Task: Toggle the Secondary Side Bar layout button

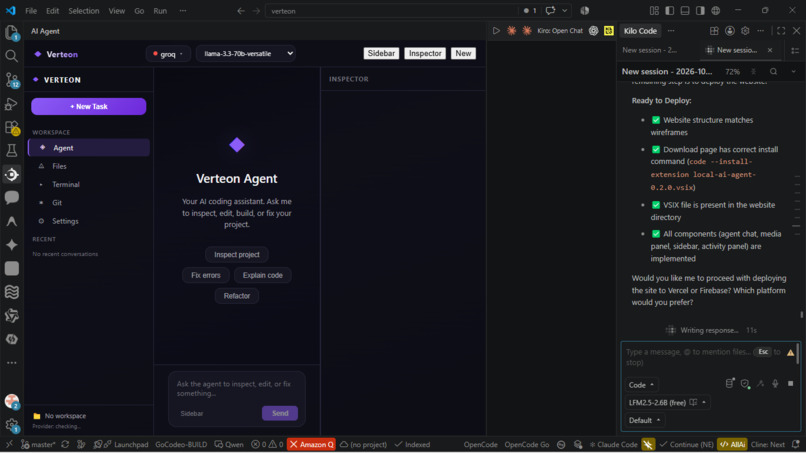Action: coord(700,10)
